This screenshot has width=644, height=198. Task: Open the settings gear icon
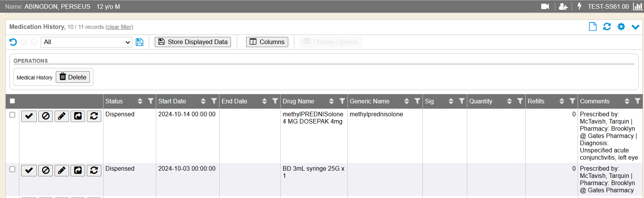click(621, 27)
